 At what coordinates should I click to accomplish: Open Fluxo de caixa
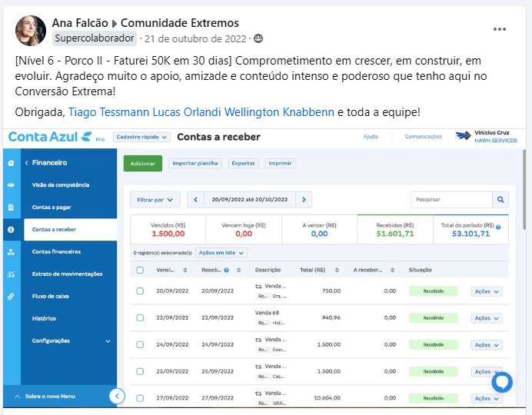(50, 297)
